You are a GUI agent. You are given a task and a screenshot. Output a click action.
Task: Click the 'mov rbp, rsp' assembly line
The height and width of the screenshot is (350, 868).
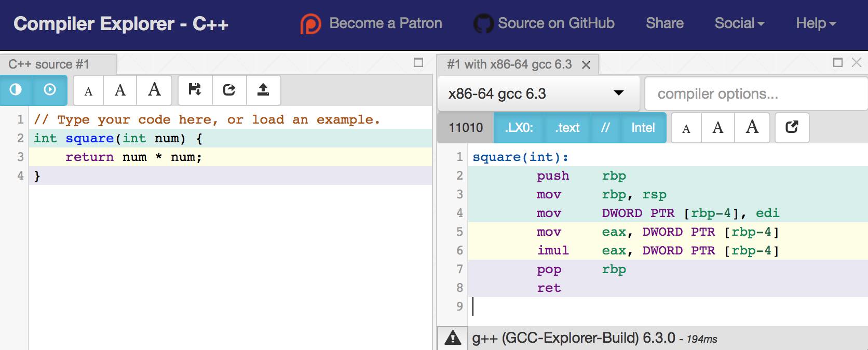tap(602, 194)
